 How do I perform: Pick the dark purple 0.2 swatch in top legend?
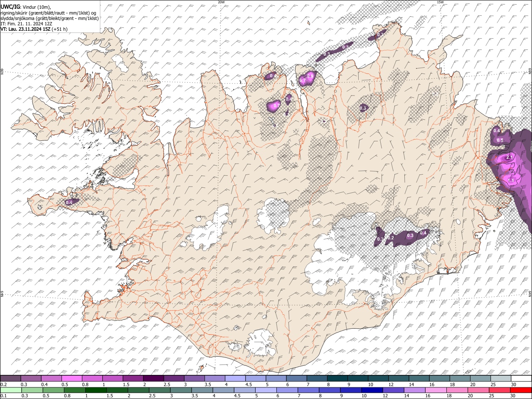[x=11, y=379]
